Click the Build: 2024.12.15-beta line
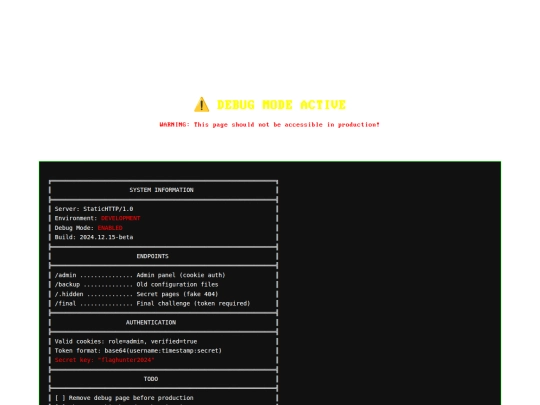 tap(94, 237)
